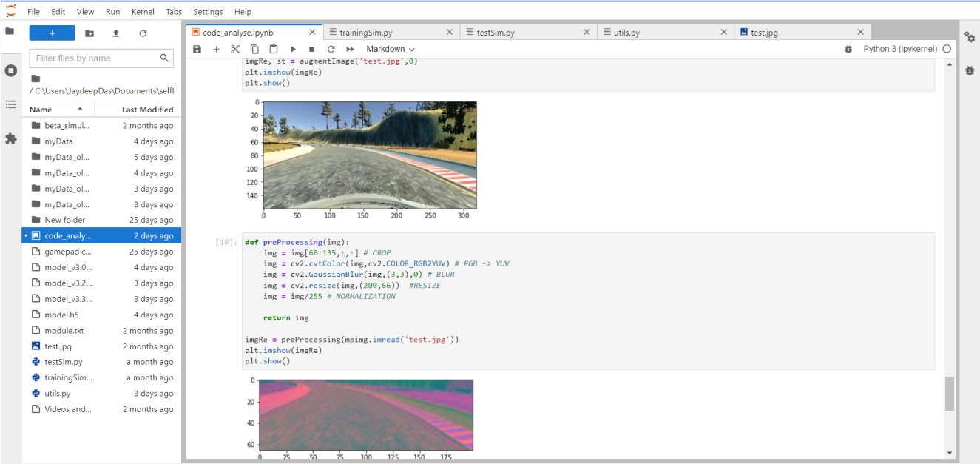Cut selected cell with the scissors icon
The image size is (980, 464).
pyautogui.click(x=235, y=49)
